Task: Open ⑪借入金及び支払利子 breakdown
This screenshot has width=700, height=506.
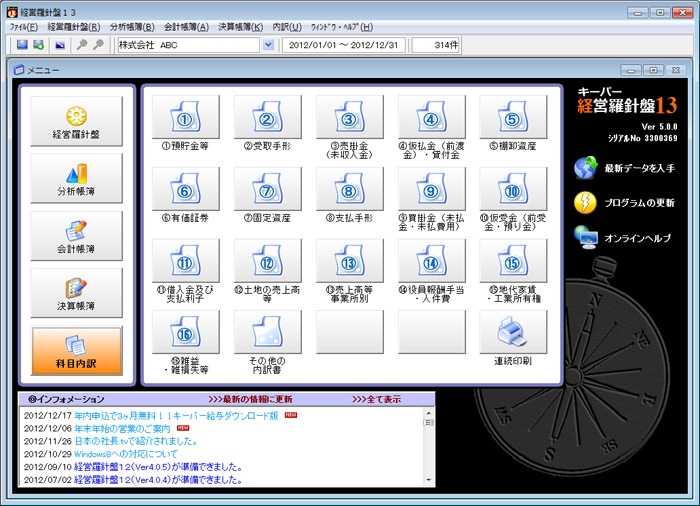Action: pyautogui.click(x=186, y=261)
